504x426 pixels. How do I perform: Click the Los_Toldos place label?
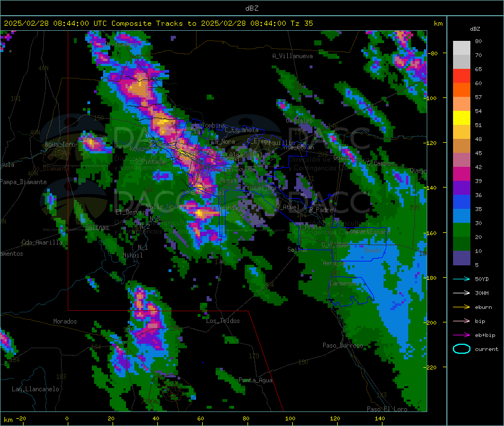point(223,321)
